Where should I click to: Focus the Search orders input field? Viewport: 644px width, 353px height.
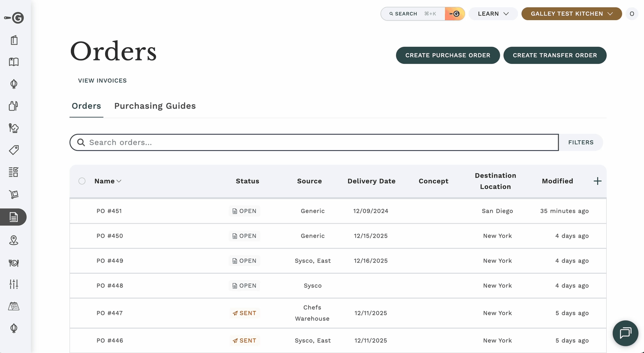tap(317, 142)
